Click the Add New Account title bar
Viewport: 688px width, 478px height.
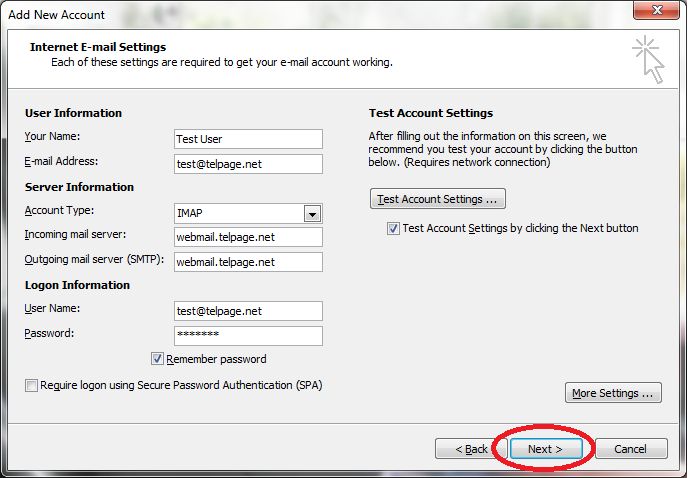[x=307, y=14]
